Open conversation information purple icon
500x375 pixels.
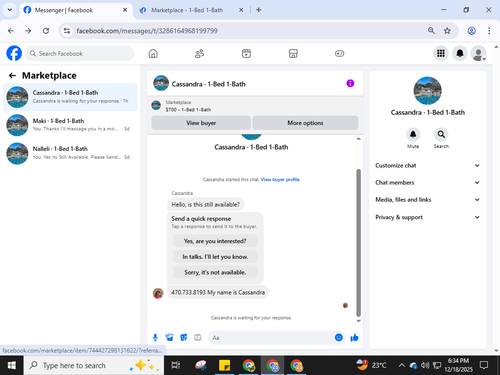pyautogui.click(x=350, y=83)
